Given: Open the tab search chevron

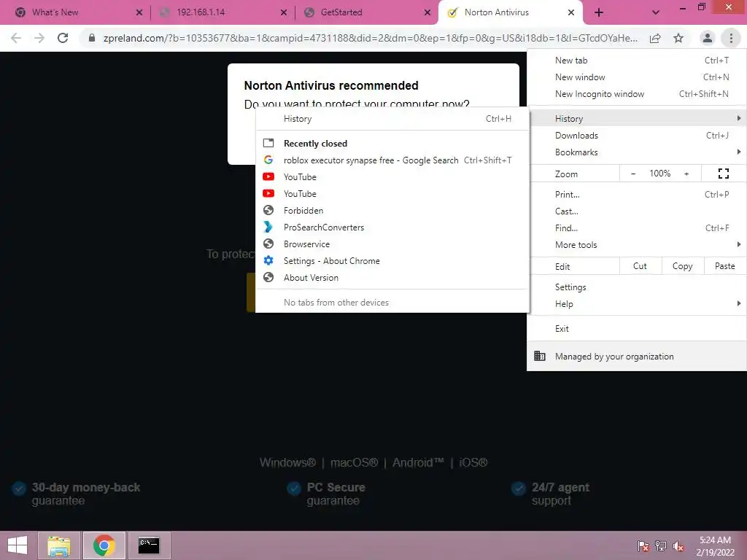Looking at the screenshot, I should (x=656, y=13).
